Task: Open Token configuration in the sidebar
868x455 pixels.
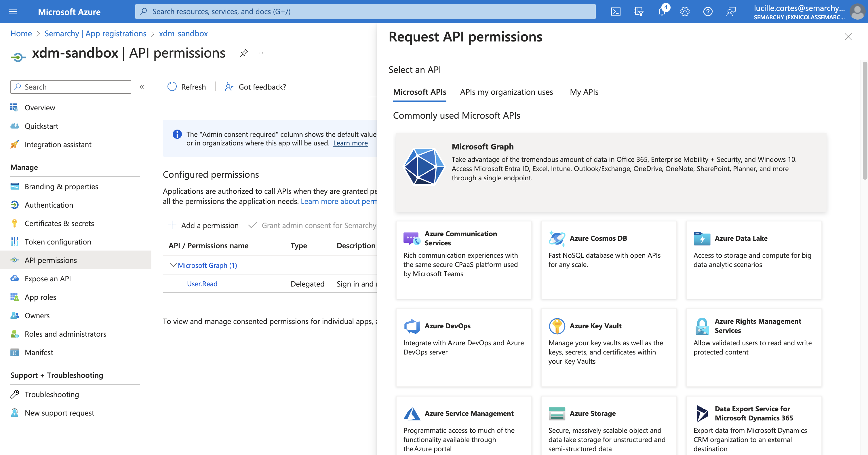Action: pyautogui.click(x=58, y=242)
